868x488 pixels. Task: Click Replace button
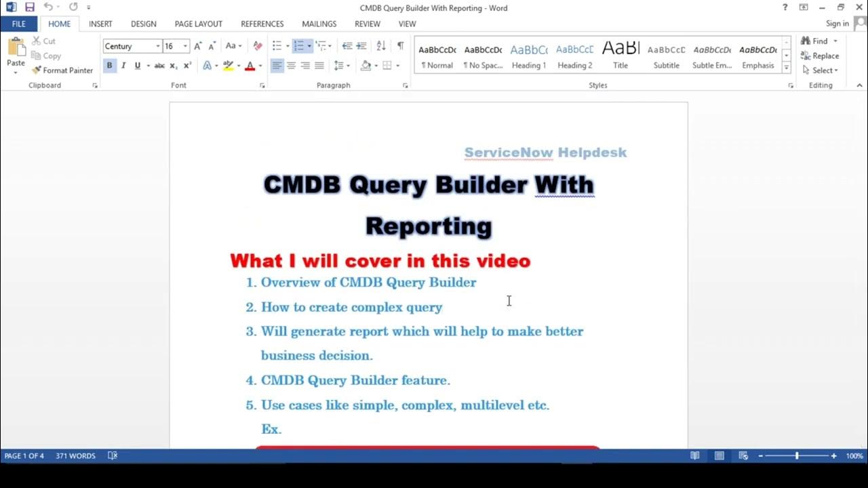(820, 56)
